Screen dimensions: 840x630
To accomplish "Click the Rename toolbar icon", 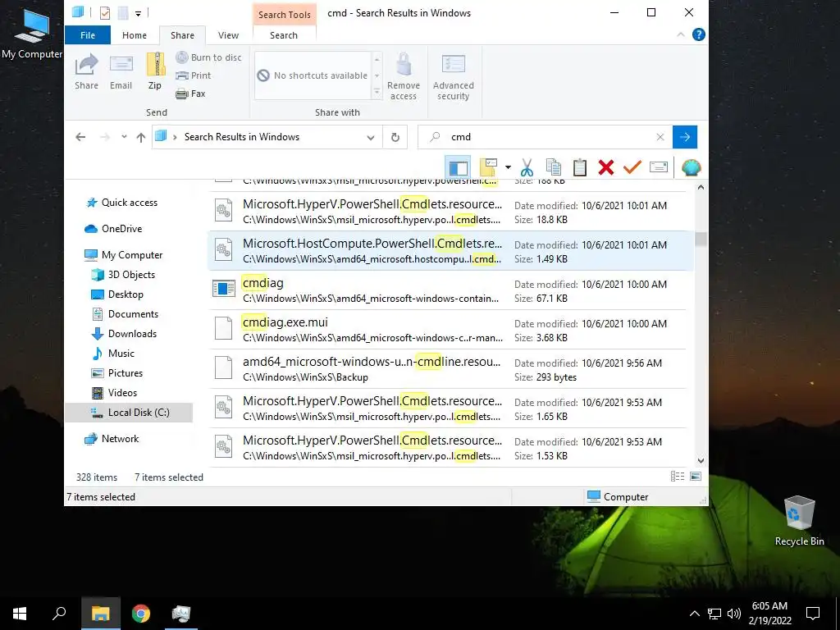I will pyautogui.click(x=659, y=167).
